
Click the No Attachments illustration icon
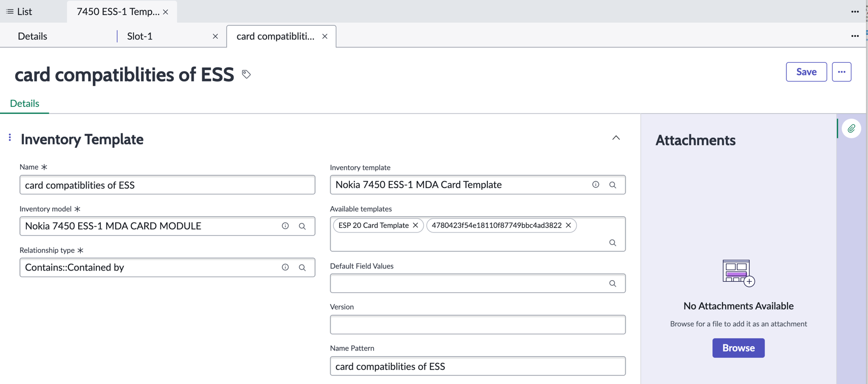(x=738, y=273)
